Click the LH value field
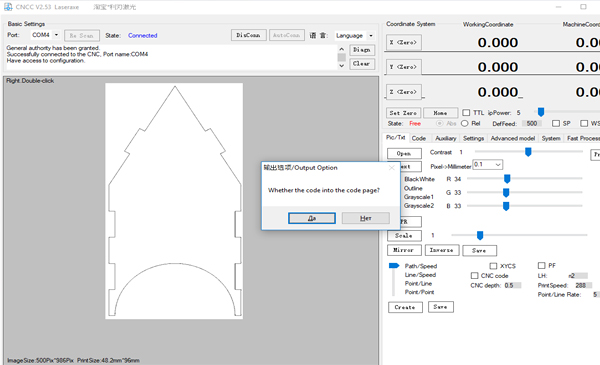 [578, 275]
